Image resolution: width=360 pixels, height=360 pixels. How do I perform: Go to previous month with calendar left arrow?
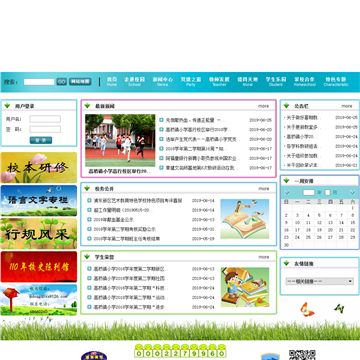[x=287, y=192]
